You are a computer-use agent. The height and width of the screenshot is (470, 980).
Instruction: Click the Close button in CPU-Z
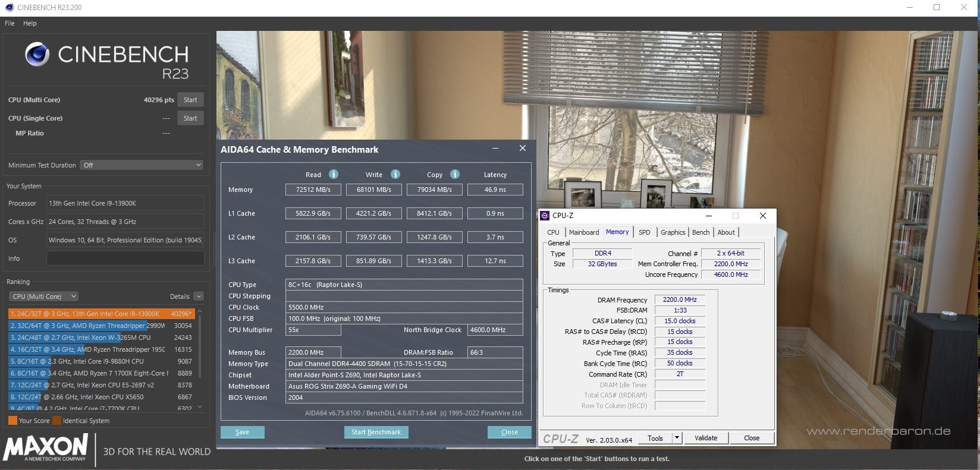click(752, 438)
